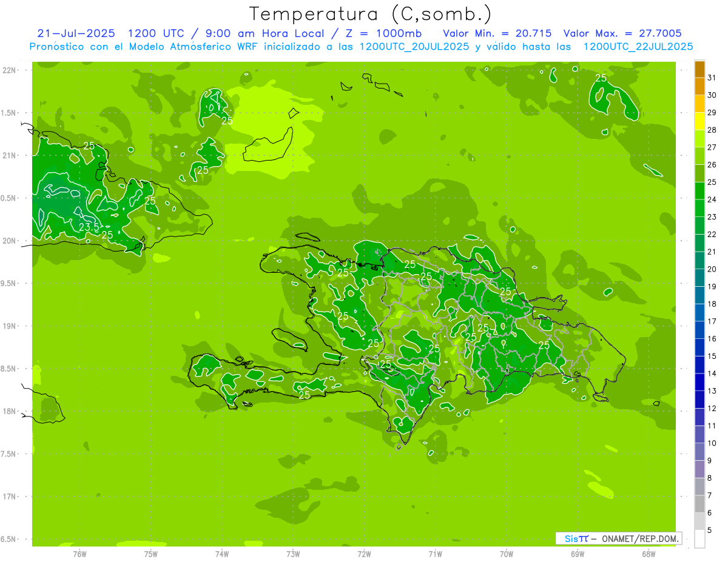Pick the purple swatch between 8 and 9
Viewport: 728px width, 562px height.
coord(699,469)
